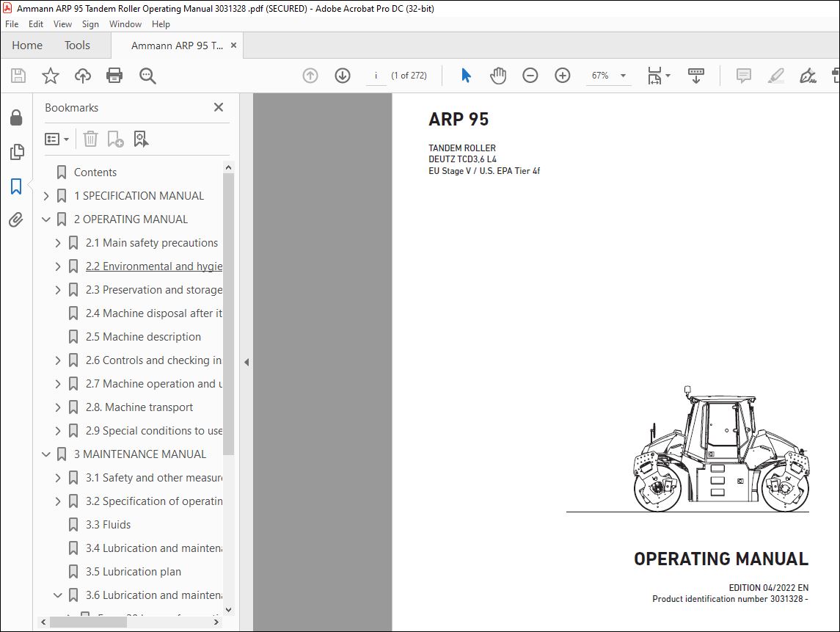Choose the Selection arrow tool

pyautogui.click(x=466, y=76)
